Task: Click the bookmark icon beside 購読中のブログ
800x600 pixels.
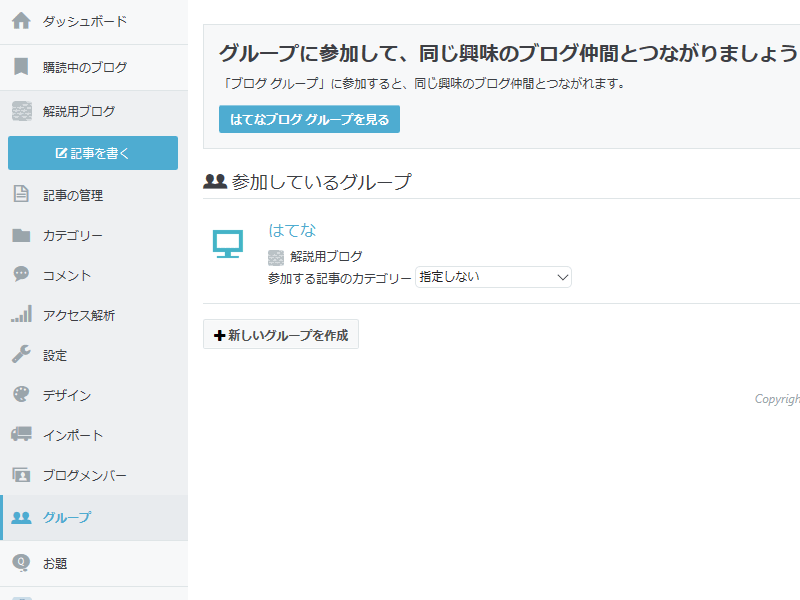Action: click(21, 66)
